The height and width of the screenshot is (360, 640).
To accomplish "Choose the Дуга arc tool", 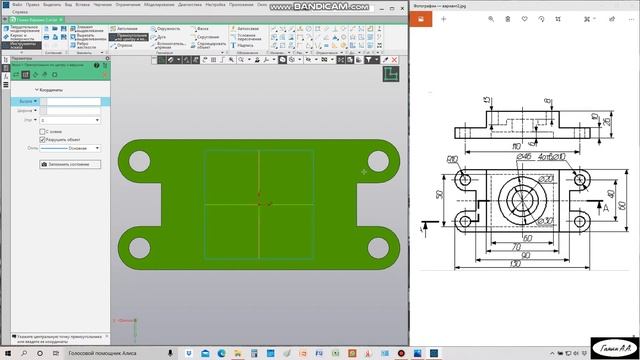I will (x=158, y=37).
